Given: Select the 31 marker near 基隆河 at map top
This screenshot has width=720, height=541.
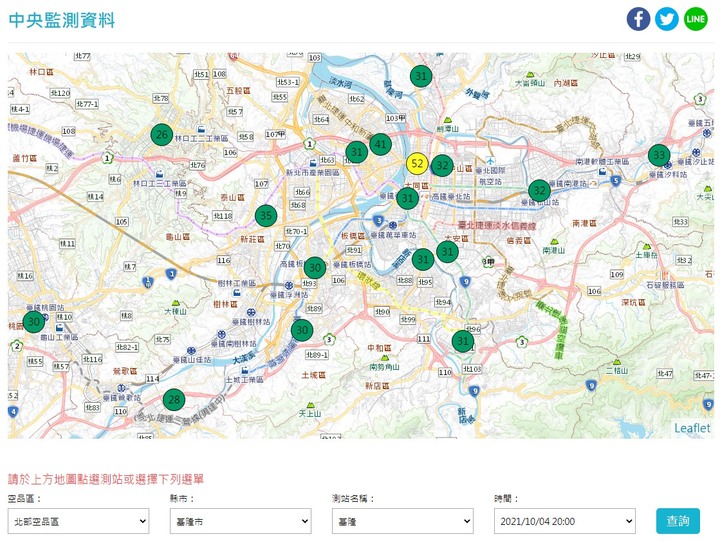Looking at the screenshot, I should pyautogui.click(x=421, y=76).
